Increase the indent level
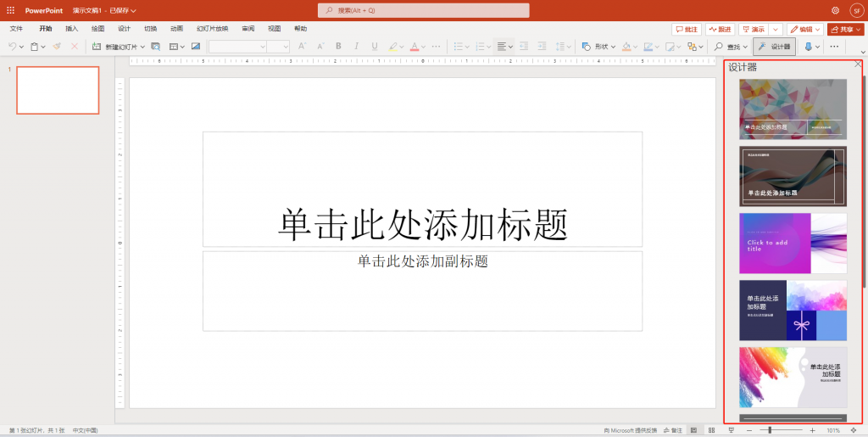Viewport: 868px width, 437px height. click(542, 47)
